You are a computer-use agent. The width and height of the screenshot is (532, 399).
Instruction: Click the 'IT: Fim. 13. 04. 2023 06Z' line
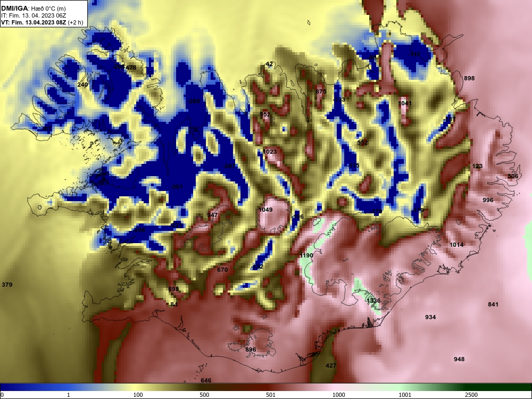pyautogui.click(x=33, y=15)
